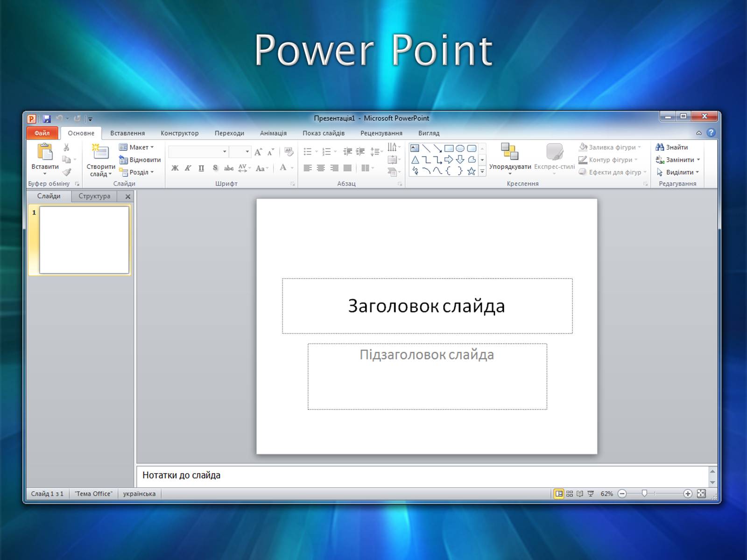The width and height of the screenshot is (747, 560).
Task: Click the Cut scissors icon
Action: coord(66,147)
